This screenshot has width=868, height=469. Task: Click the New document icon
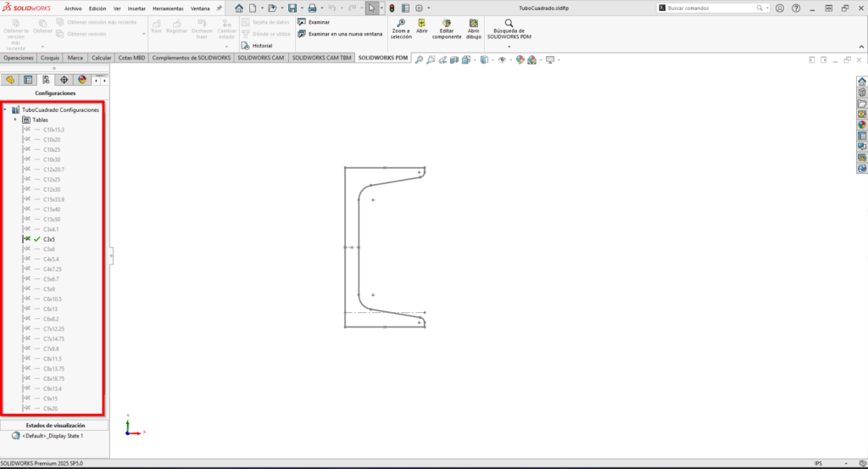pos(253,8)
